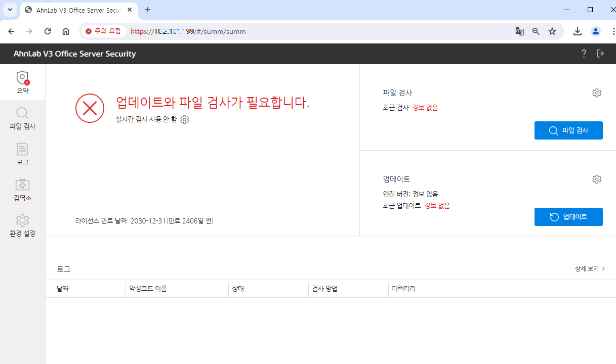Image resolution: width=616 pixels, height=364 pixels.
Task: Open 상세 보기 for the log
Action: [590, 268]
